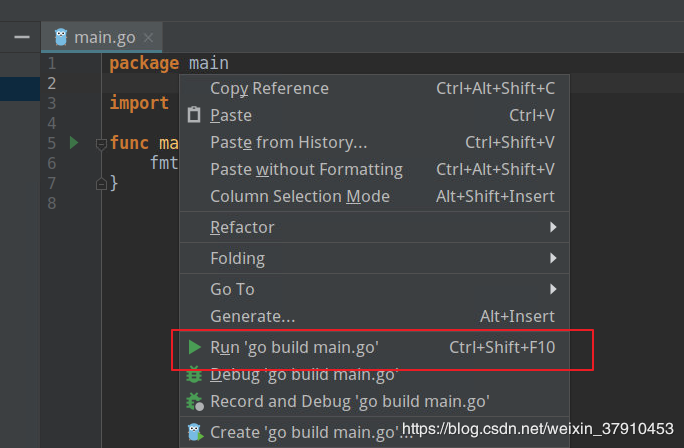This screenshot has height=448, width=684.
Task: Expand the Go To submenu arrow
Action: [553, 289]
